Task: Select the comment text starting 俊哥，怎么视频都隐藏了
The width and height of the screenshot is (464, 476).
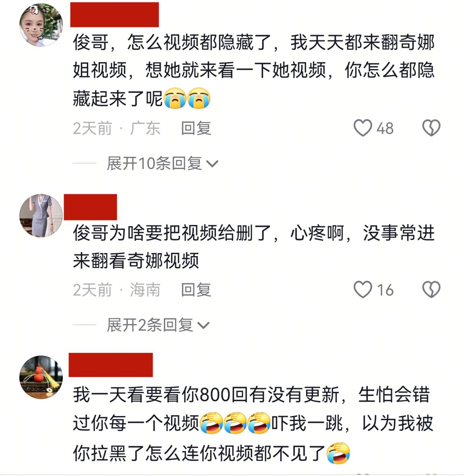Action: coord(254,71)
